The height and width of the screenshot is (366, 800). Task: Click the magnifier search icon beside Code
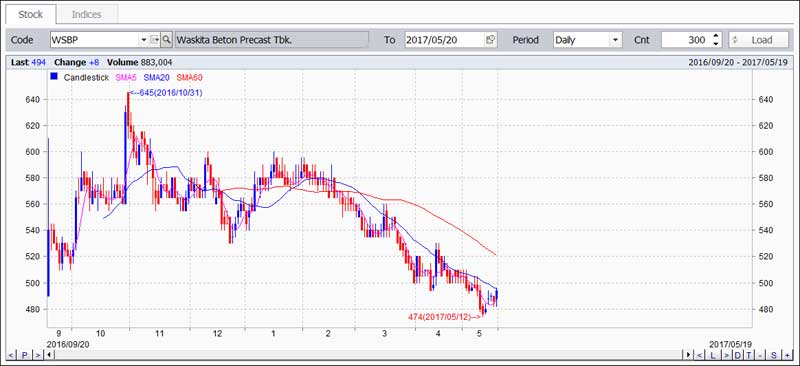tap(166, 40)
